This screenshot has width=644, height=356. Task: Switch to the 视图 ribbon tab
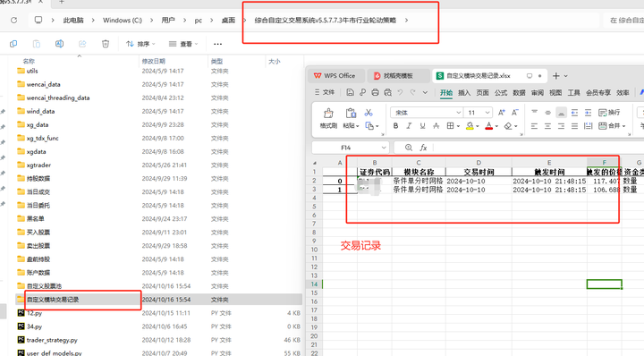pos(555,93)
